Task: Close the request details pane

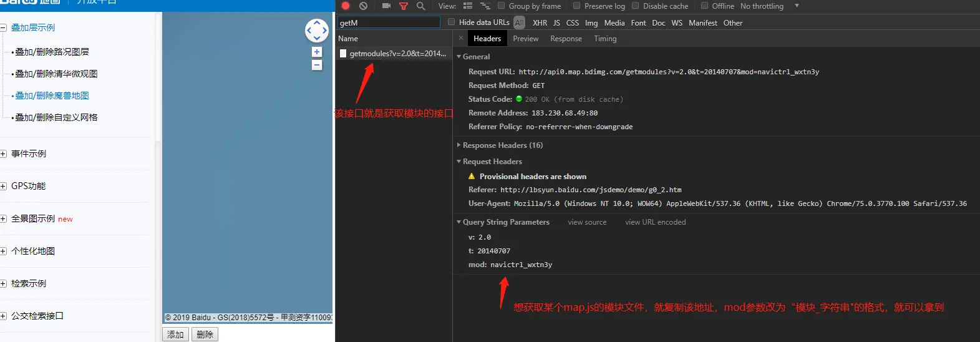Action: (x=461, y=38)
